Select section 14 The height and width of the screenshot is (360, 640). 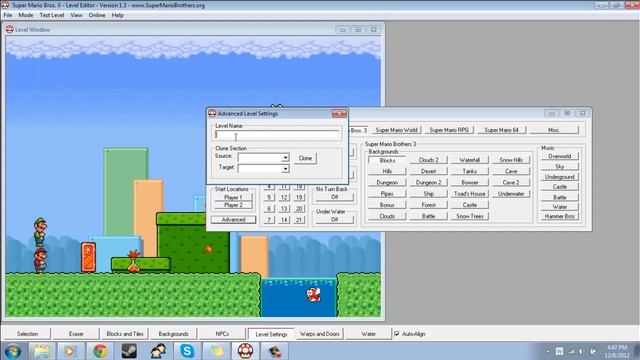pyautogui.click(x=284, y=220)
